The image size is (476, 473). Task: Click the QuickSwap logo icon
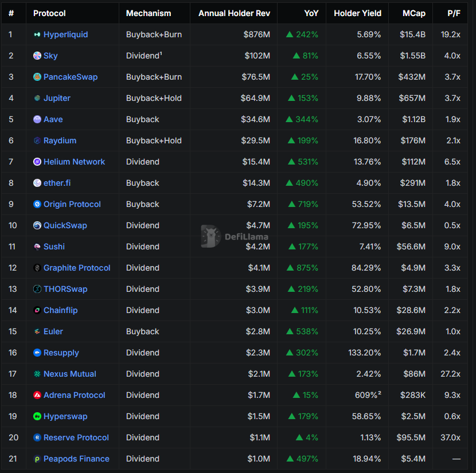pos(37,225)
